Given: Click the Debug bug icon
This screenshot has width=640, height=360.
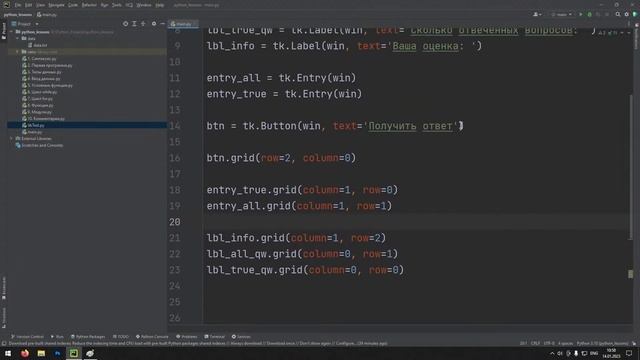Looking at the screenshot, I should click(x=589, y=14).
